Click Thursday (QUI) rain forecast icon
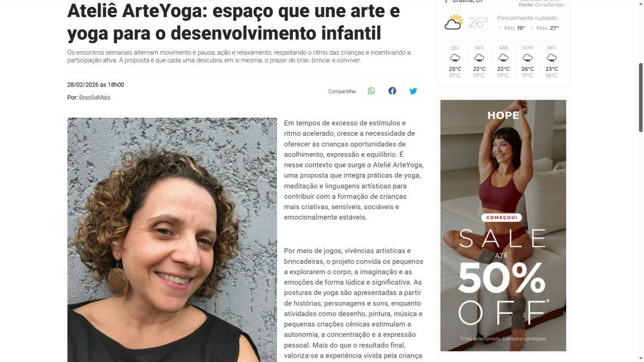This screenshot has height=362, width=644. tap(455, 58)
